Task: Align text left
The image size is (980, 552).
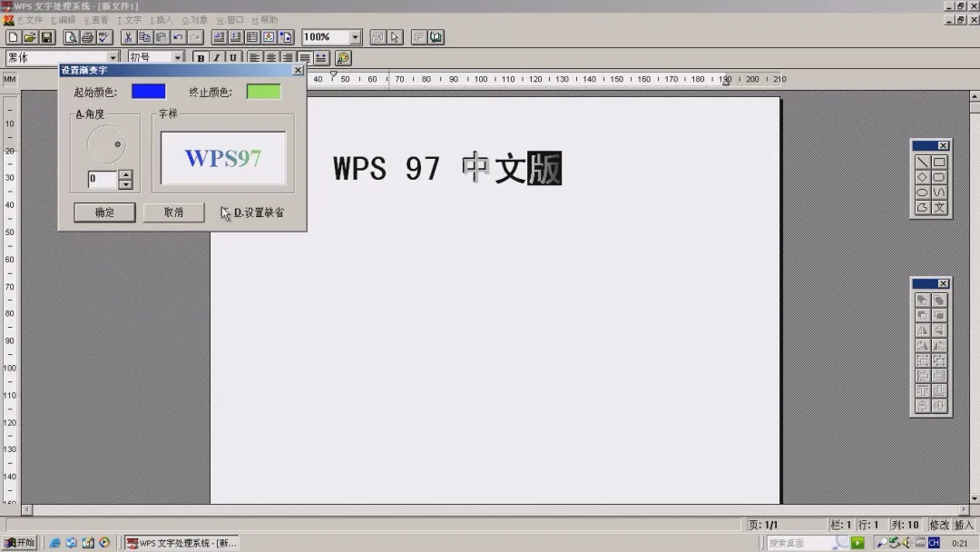Action: (x=254, y=58)
